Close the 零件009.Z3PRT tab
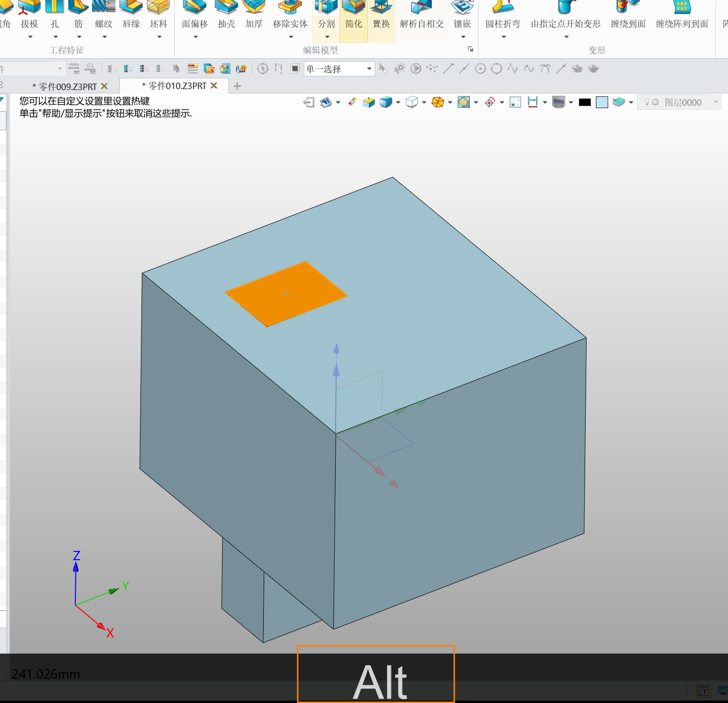This screenshot has height=703, width=728. click(x=104, y=86)
